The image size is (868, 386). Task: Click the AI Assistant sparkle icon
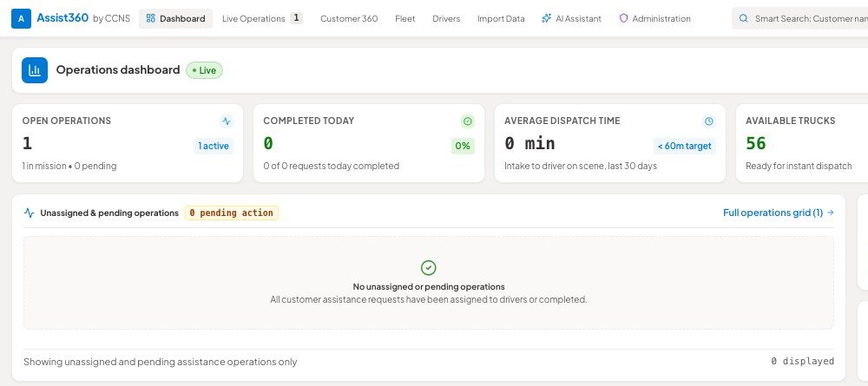pos(546,18)
